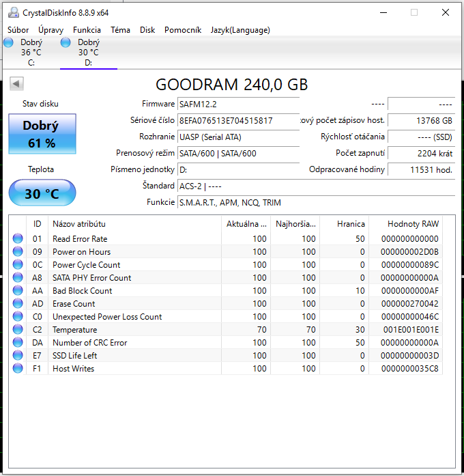The image size is (464, 476).
Task: Click the power-on count 2204 krát
Action: [x=421, y=153]
